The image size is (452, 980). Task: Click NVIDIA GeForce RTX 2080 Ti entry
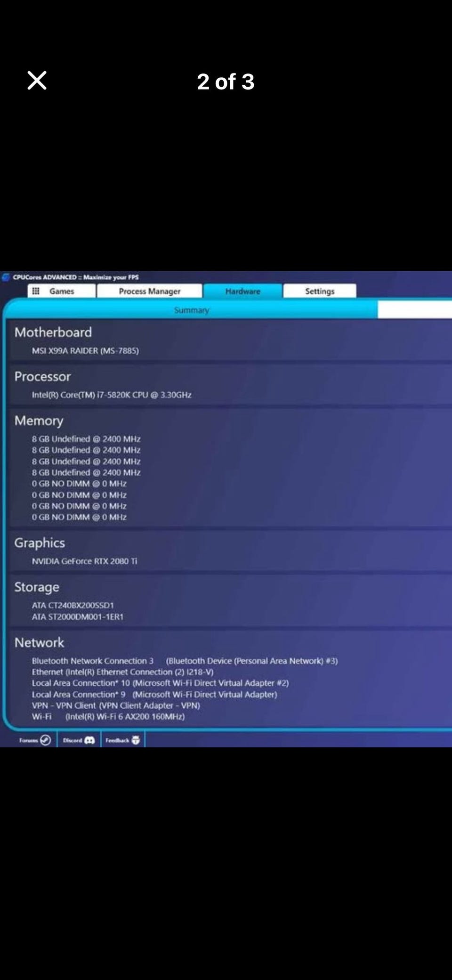85,561
